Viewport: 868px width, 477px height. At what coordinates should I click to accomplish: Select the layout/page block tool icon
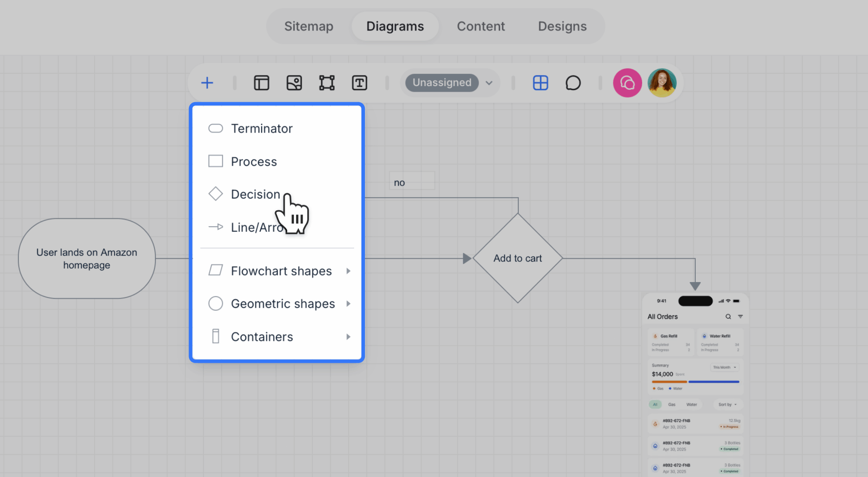261,83
